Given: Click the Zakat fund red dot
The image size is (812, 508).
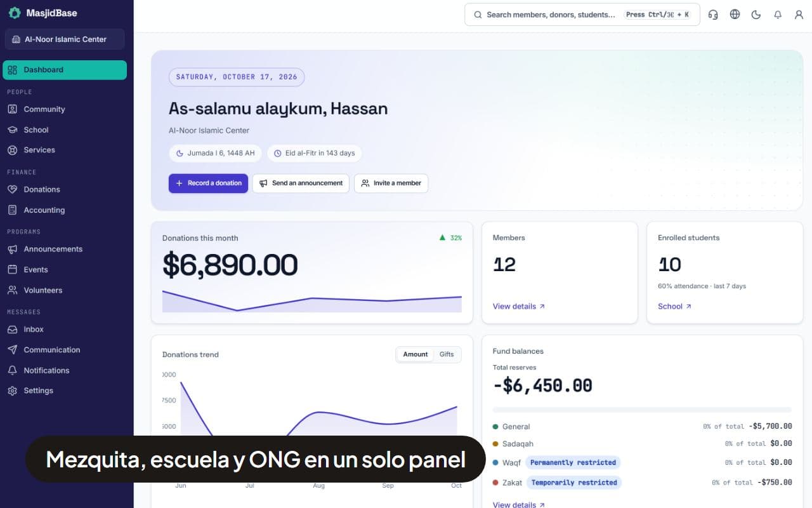Looking at the screenshot, I should (495, 483).
